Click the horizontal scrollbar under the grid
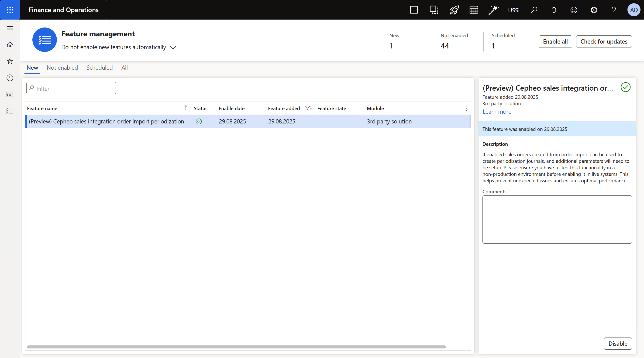The image size is (644, 358). 236,347
